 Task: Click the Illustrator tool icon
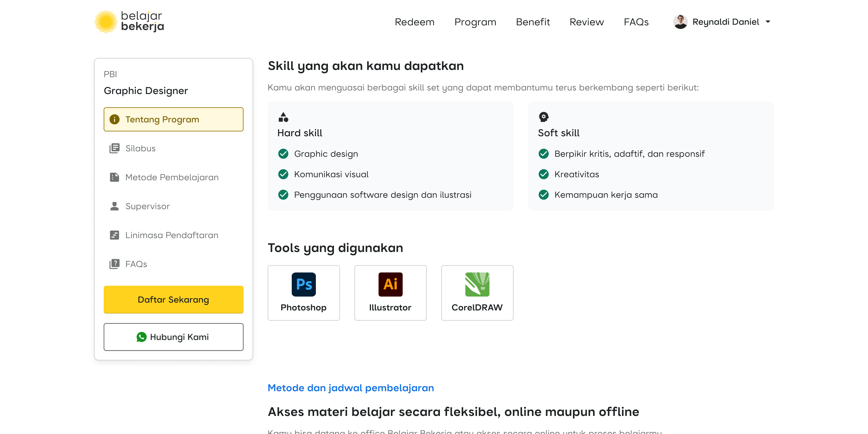390,284
